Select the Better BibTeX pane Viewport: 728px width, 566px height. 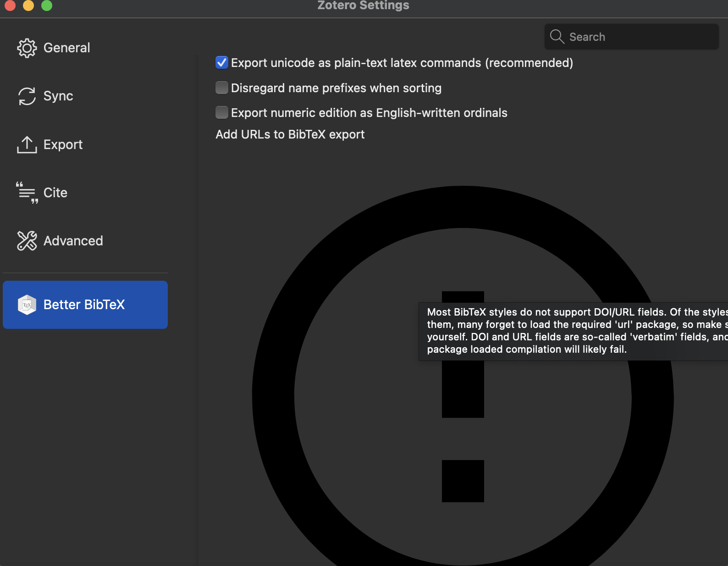tap(85, 305)
